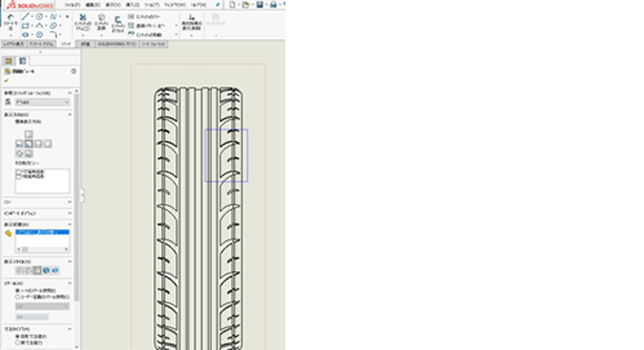Collapse the display style section

[69, 262]
